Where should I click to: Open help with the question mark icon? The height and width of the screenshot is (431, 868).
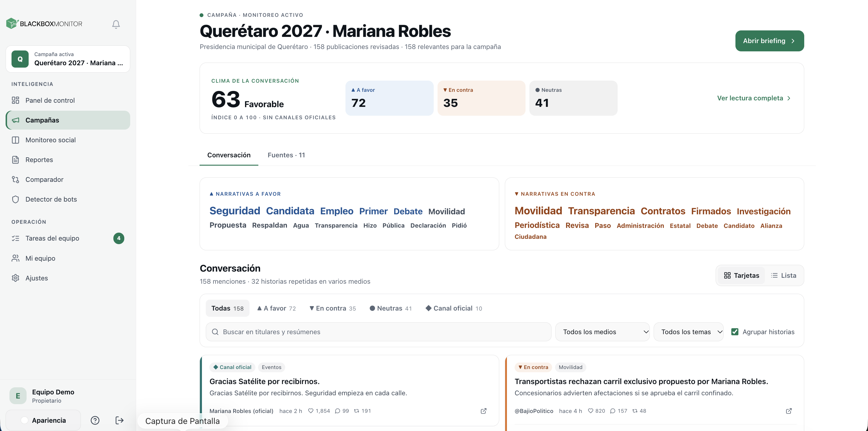point(95,420)
